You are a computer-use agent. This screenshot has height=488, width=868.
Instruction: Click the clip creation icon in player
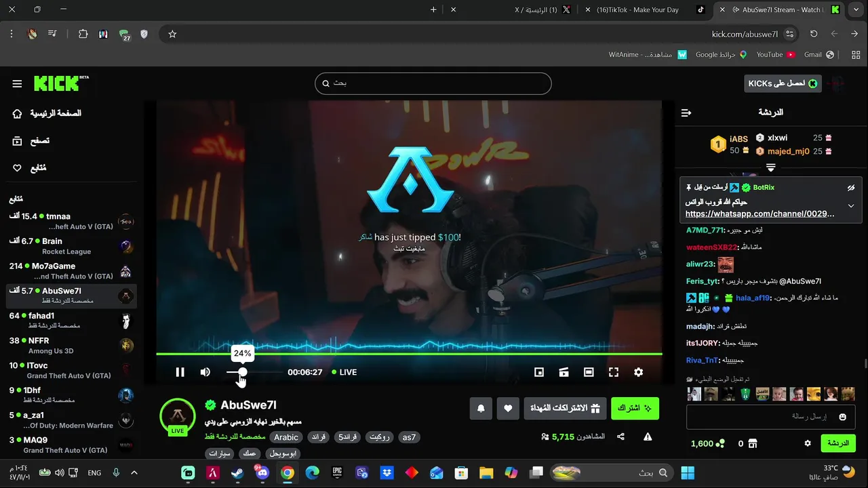(x=564, y=372)
